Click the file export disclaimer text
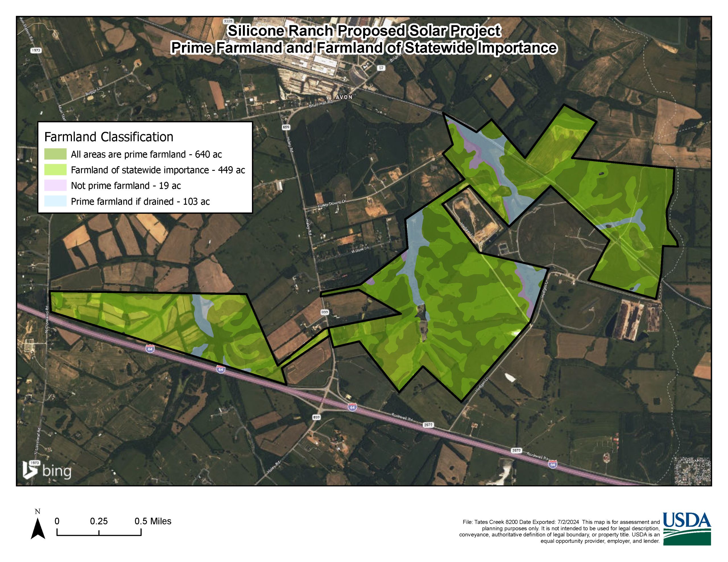 (x=560, y=531)
